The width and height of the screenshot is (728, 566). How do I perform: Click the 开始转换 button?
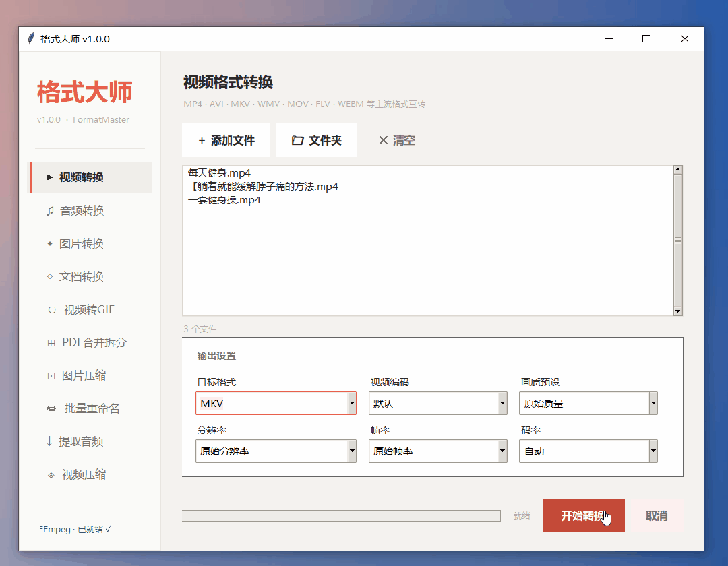point(584,515)
